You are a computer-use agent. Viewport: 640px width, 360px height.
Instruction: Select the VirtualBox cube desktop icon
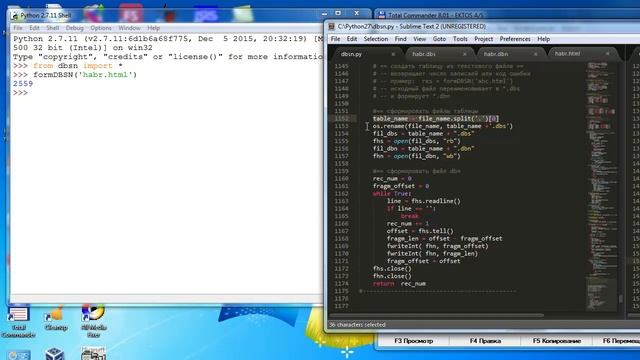click(55, 353)
